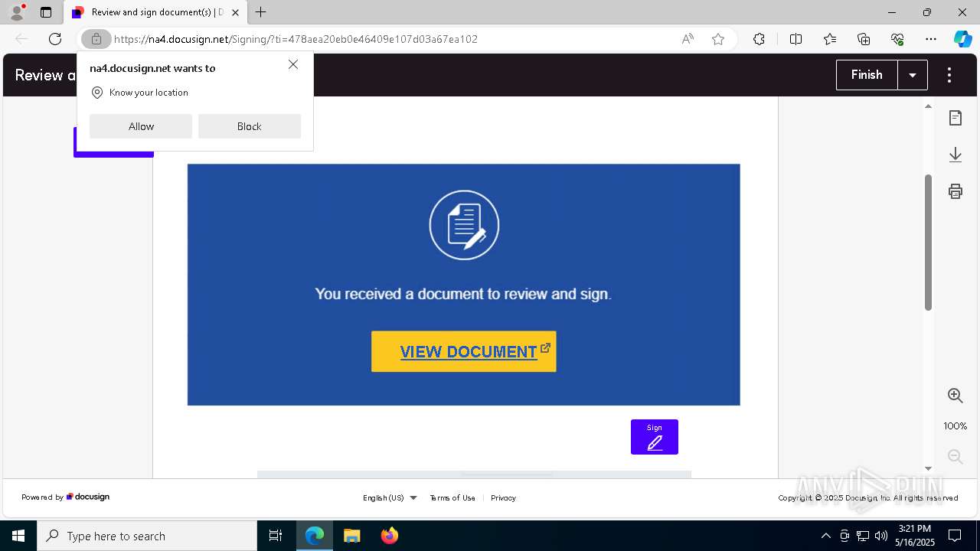Click the site info lock icon
The width and height of the screenshot is (980, 551).
pyautogui.click(x=96, y=39)
